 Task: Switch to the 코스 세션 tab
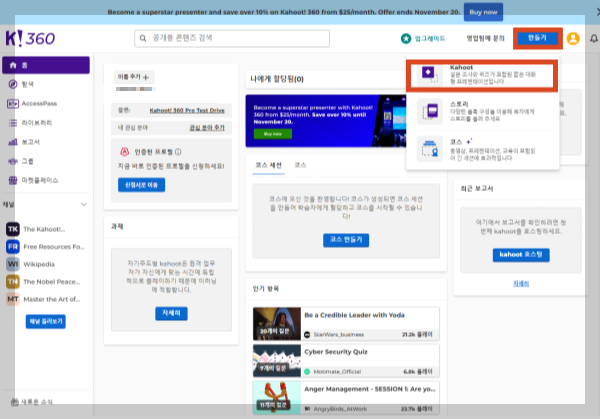(x=268, y=165)
